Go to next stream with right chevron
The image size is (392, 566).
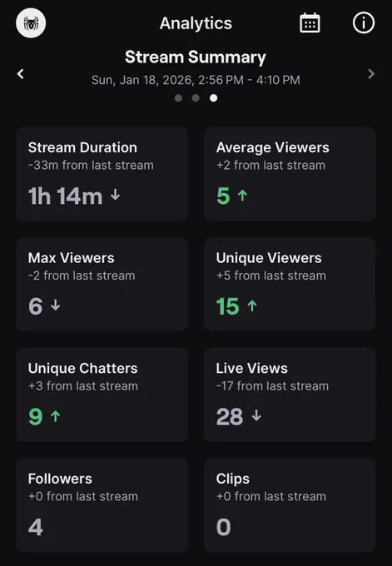pyautogui.click(x=371, y=74)
